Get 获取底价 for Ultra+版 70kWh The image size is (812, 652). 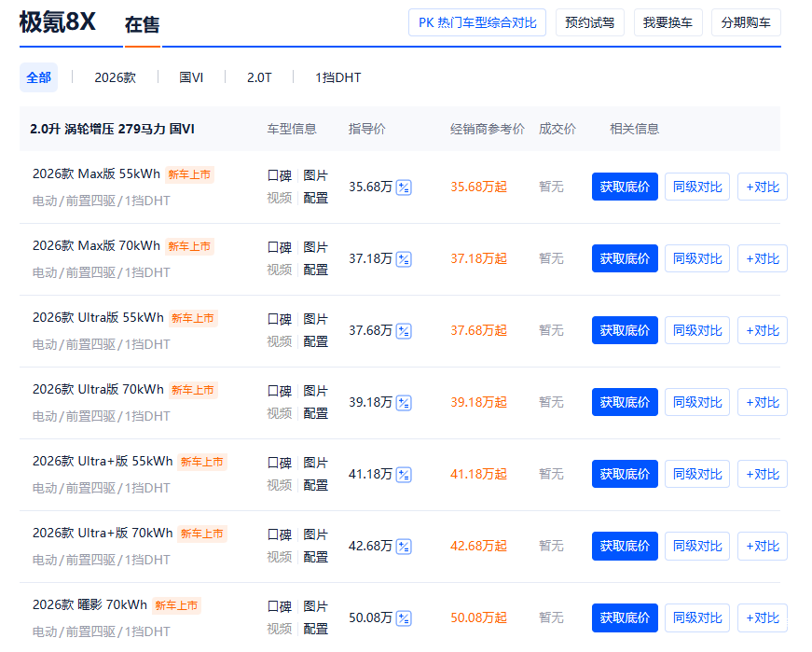[x=625, y=546]
